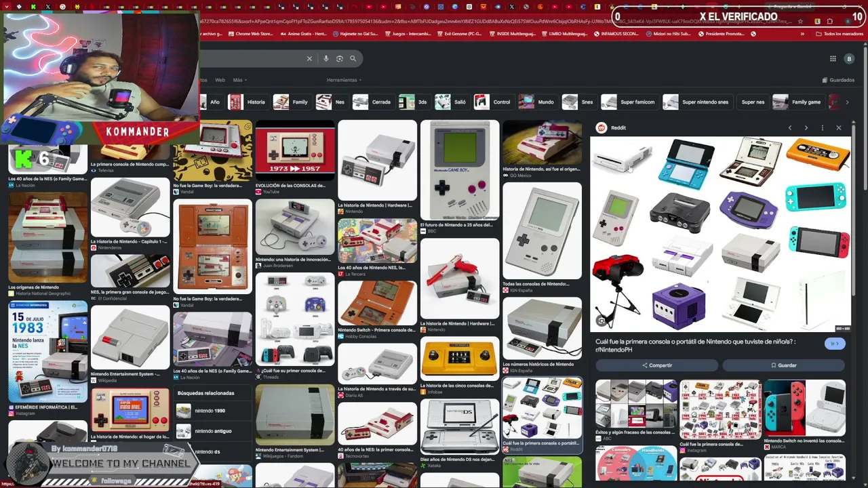The height and width of the screenshot is (488, 868).
Task: Open the INSIDE Multilenguaje bookmark
Action: [512, 34]
